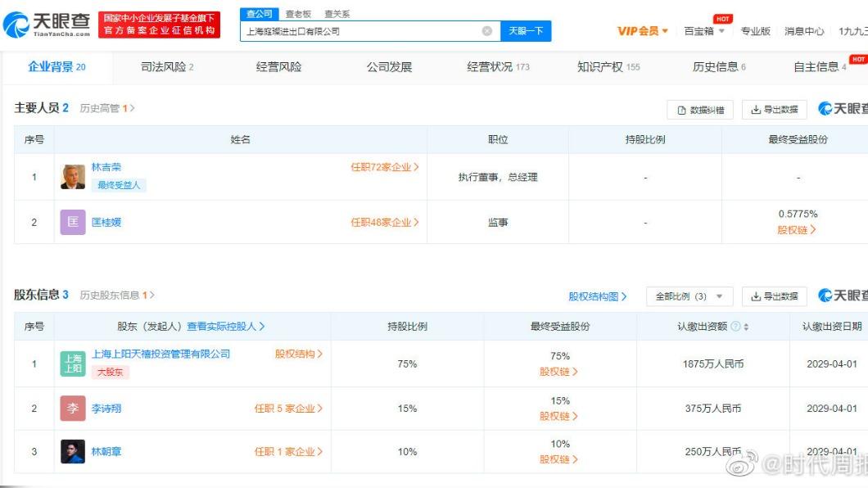This screenshot has height=488, width=868.
Task: Select the 经营风险 tab
Action: (278, 67)
